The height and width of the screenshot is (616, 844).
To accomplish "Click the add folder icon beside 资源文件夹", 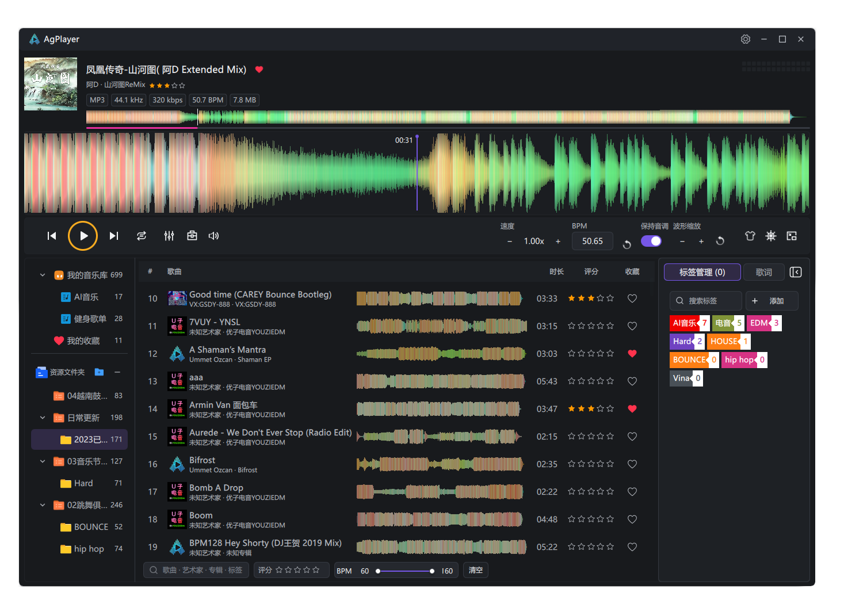I will (99, 372).
